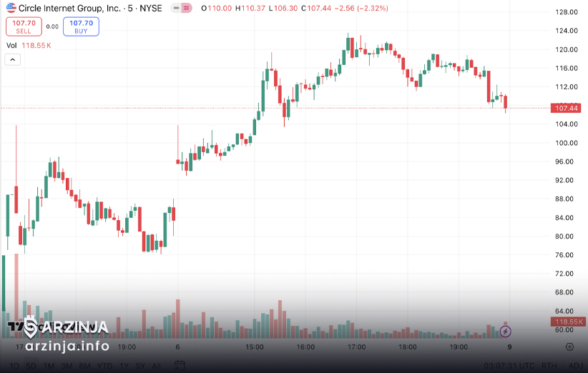Collapse the indicator legend with the chevron
This screenshot has height=373, width=588.
tap(12, 59)
